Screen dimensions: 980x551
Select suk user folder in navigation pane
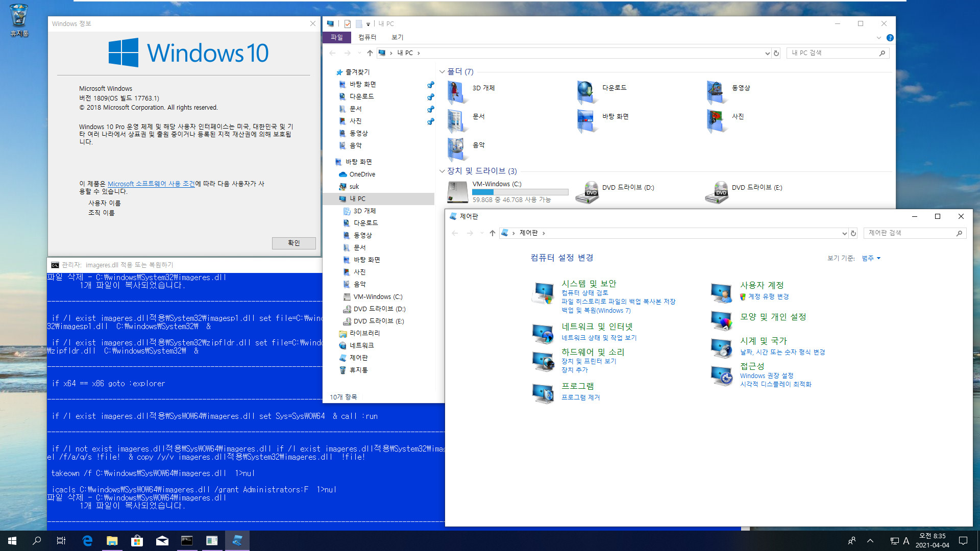click(x=354, y=187)
